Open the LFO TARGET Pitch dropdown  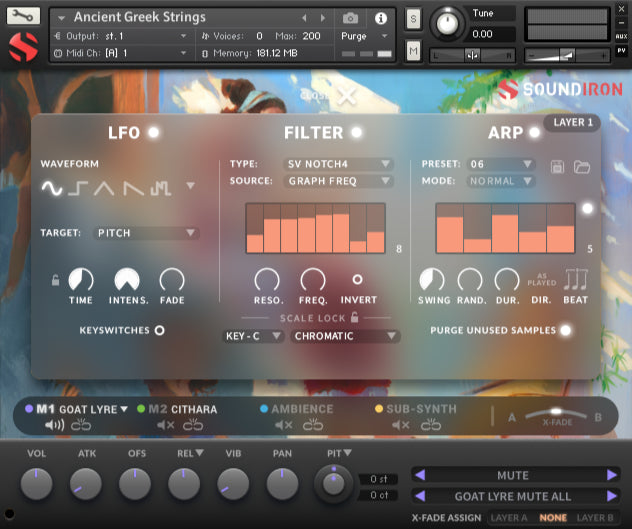click(x=146, y=233)
